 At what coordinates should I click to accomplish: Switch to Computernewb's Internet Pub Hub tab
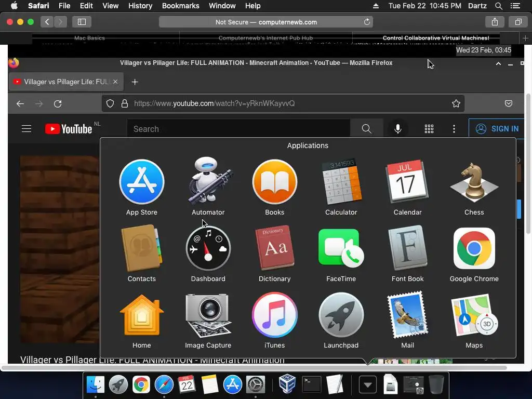tap(265, 38)
